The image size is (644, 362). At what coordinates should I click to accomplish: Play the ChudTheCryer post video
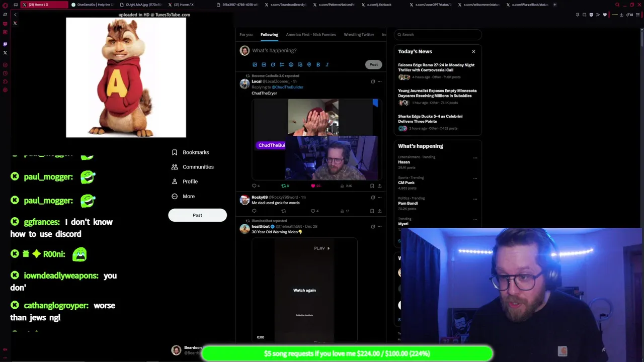coord(316,139)
